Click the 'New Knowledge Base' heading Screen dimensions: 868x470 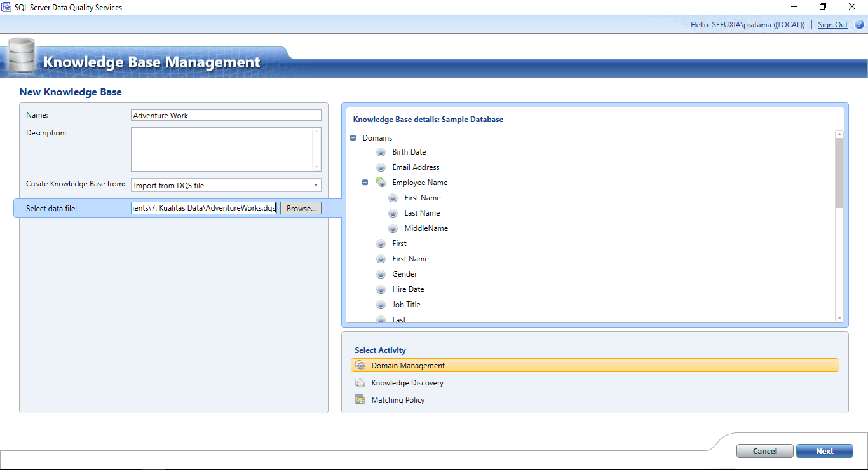pos(71,92)
